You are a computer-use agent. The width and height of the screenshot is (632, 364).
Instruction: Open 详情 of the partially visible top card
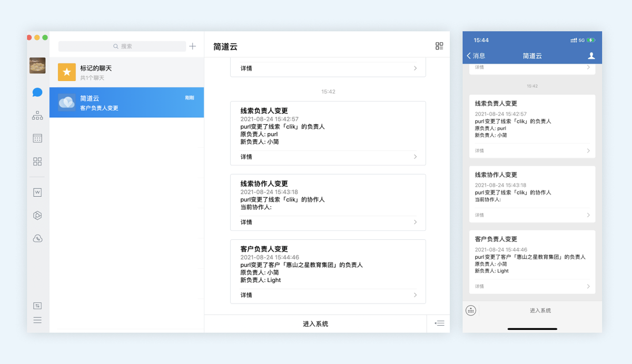click(x=246, y=68)
